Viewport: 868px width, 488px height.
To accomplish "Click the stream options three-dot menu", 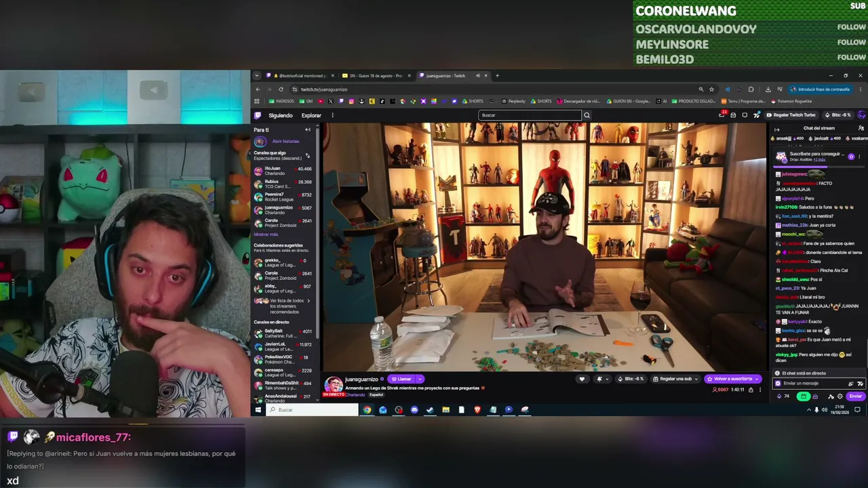I will pyautogui.click(x=759, y=390).
